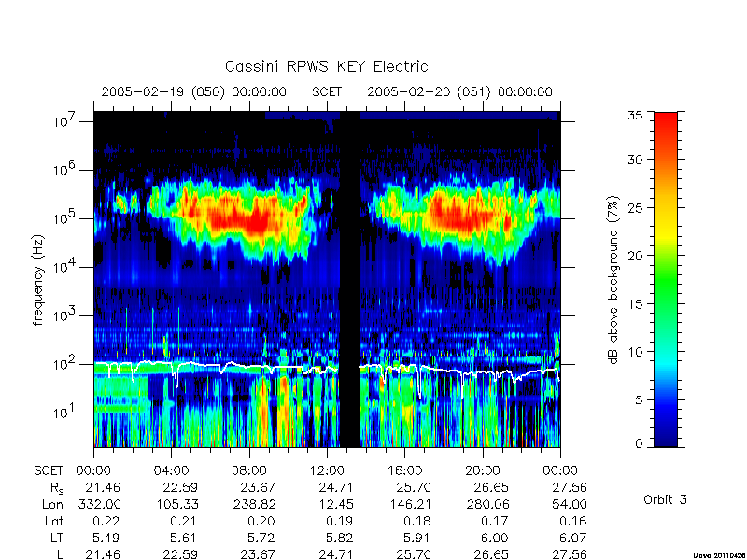
Task: Click the LT value '5.49'
Action: tap(106, 539)
